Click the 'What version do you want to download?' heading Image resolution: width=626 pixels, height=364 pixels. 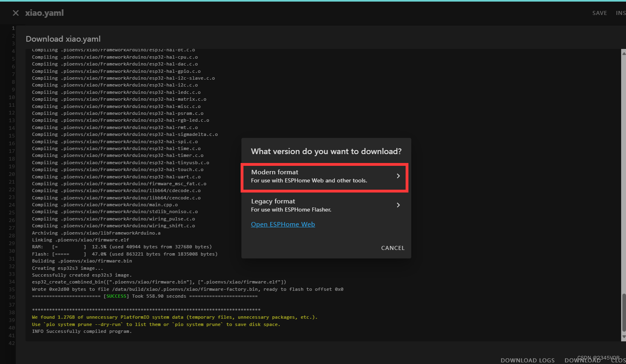coord(326,152)
